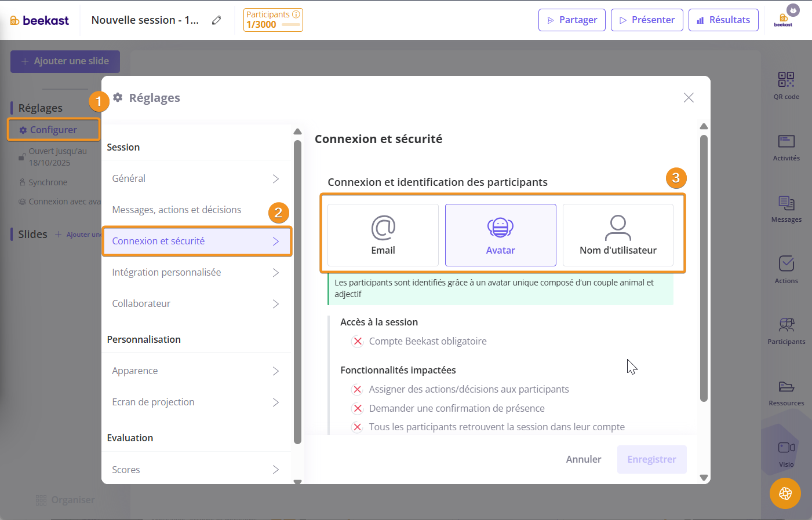This screenshot has width=812, height=520.
Task: Open the Activités sidebar icon
Action: coord(786,142)
